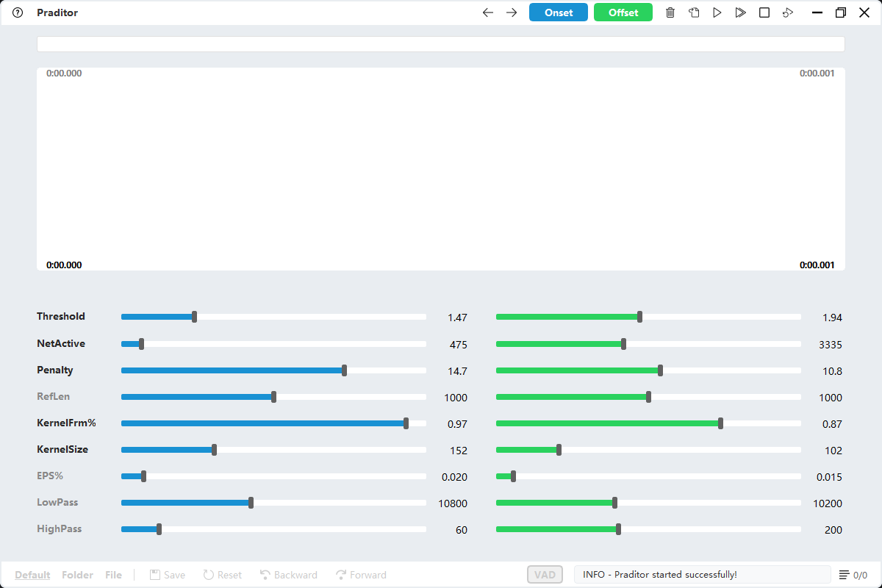Click the 0/0 file counter
882x588 pixels.
860,575
